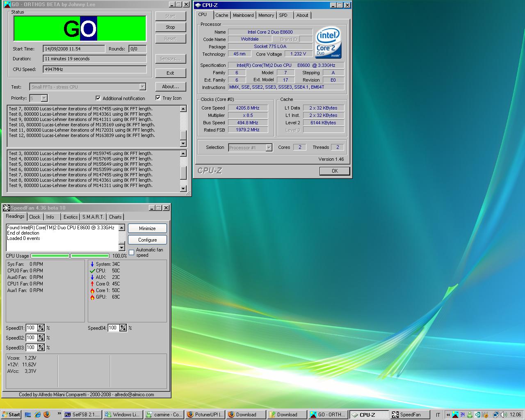The height and width of the screenshot is (420, 525).
Task: Adjust Speed01 stepper arrows
Action: click(x=41, y=328)
